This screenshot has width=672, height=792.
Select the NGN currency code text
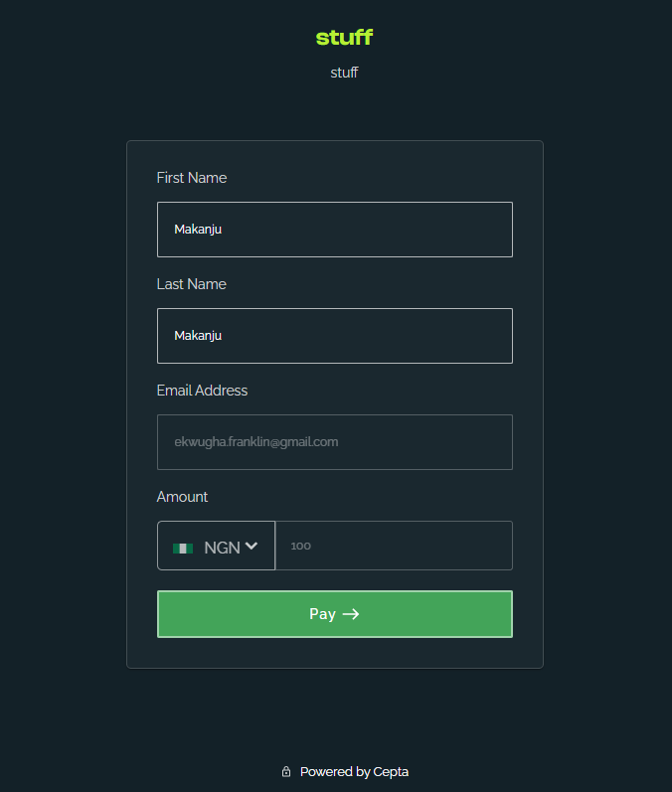(222, 547)
